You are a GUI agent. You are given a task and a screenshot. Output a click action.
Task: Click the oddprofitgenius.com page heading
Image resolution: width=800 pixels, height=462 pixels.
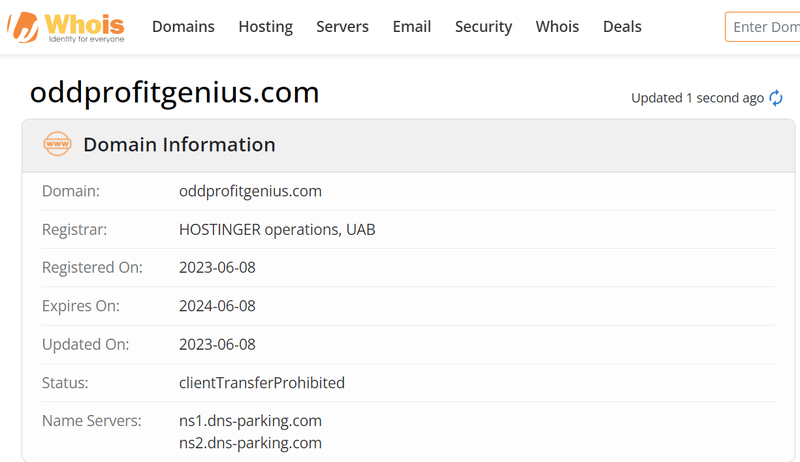pos(174,93)
